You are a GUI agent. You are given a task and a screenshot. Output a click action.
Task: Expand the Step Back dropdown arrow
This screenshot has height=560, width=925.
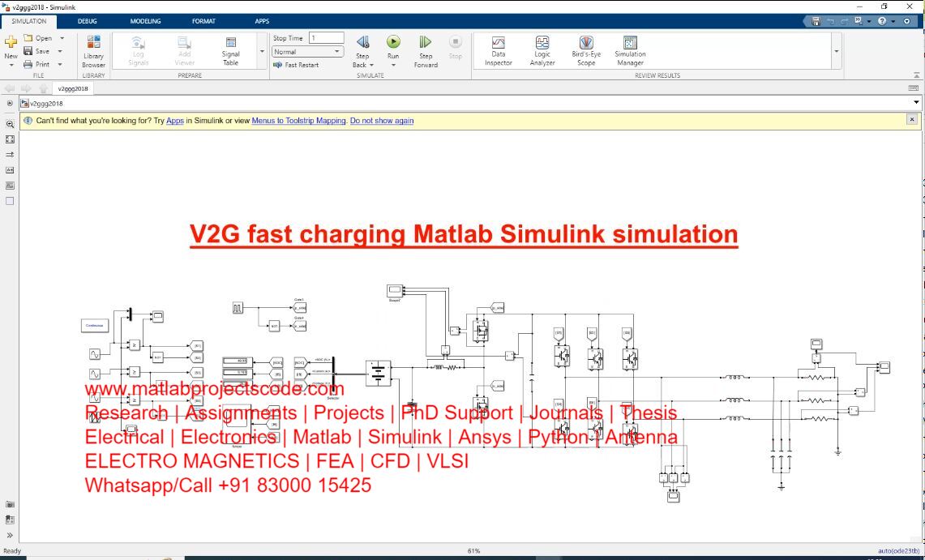tap(371, 66)
